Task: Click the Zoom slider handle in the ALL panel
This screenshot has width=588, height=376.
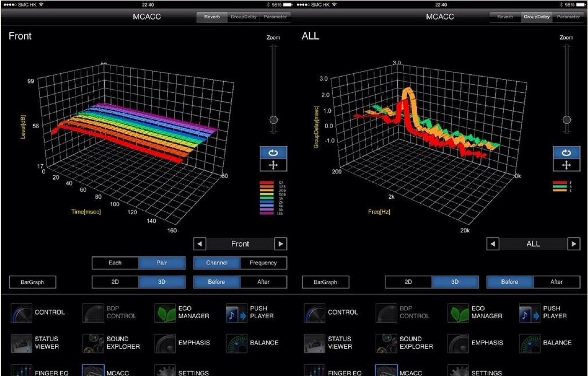Action: tap(566, 120)
